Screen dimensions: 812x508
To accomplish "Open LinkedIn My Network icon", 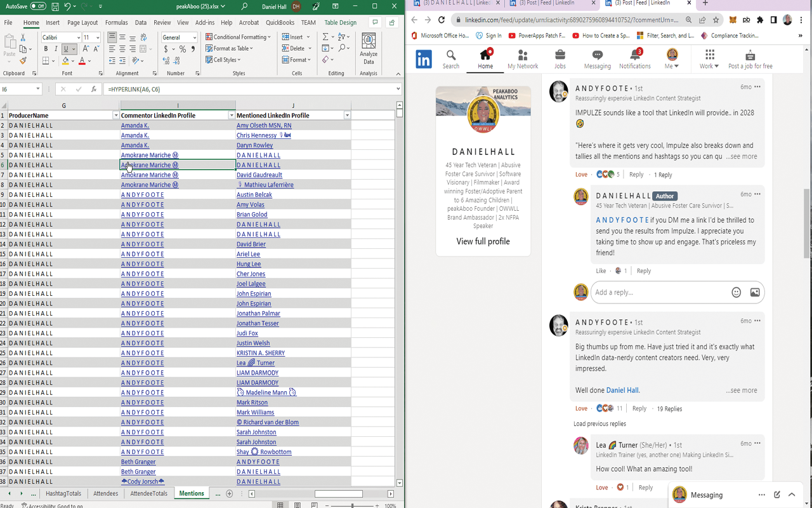I will pyautogui.click(x=523, y=59).
